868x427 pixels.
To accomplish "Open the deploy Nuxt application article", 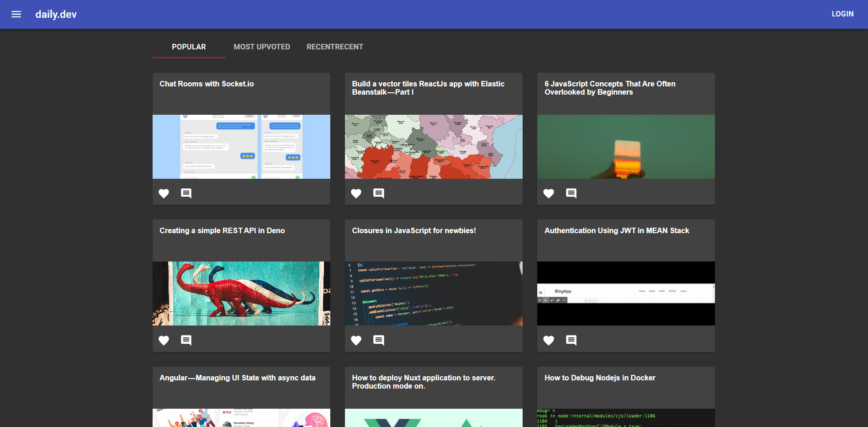I will click(423, 382).
